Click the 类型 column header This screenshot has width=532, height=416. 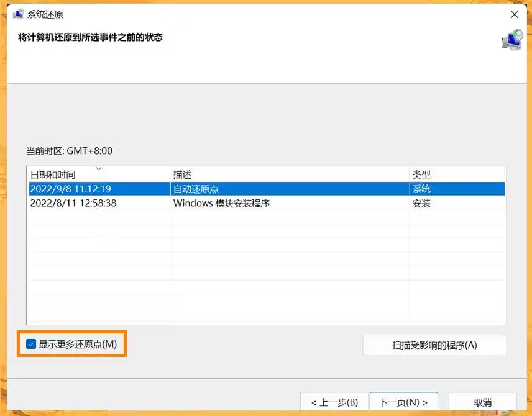457,174
